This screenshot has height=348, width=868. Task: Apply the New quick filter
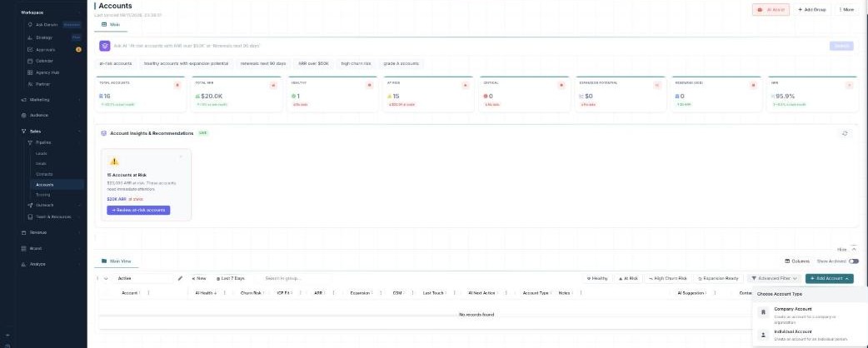199,278
